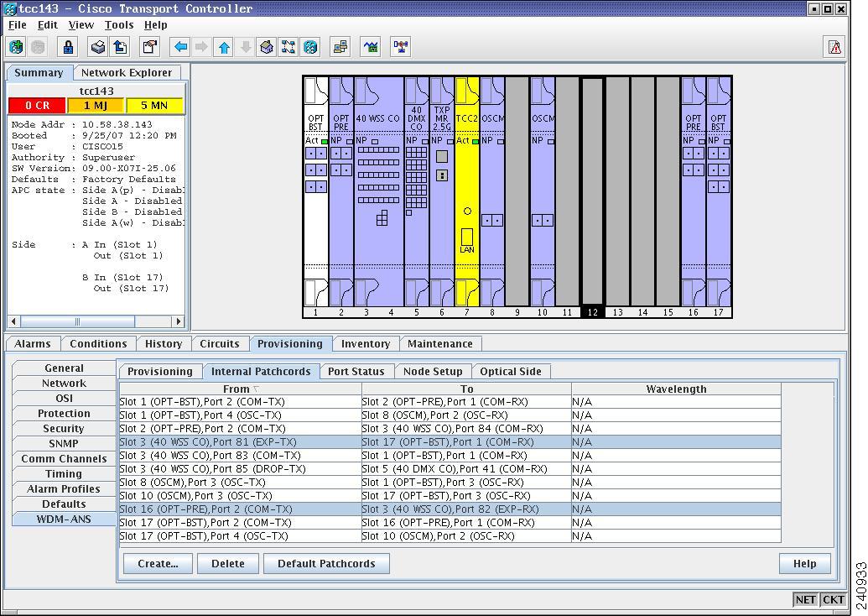Switch to the Optical Side subtab
Image resolution: width=868 pixels, height=616 pixels.
(x=511, y=372)
